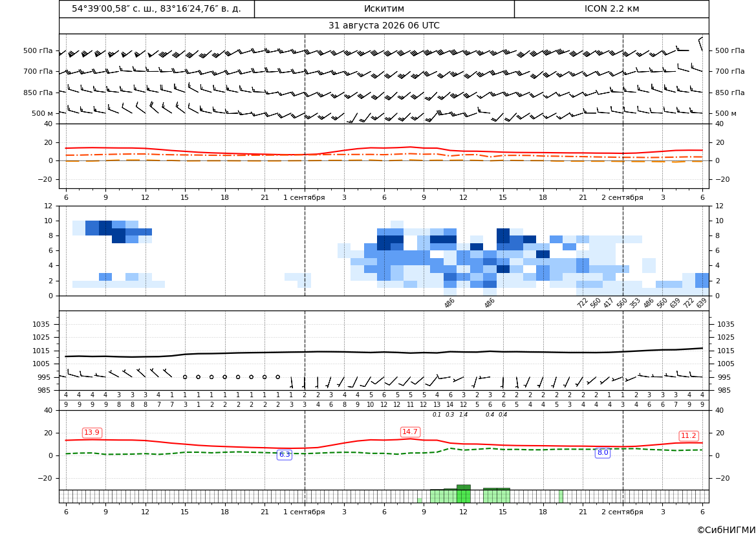Click the 1 сентября label below wind panel

tap(304, 197)
